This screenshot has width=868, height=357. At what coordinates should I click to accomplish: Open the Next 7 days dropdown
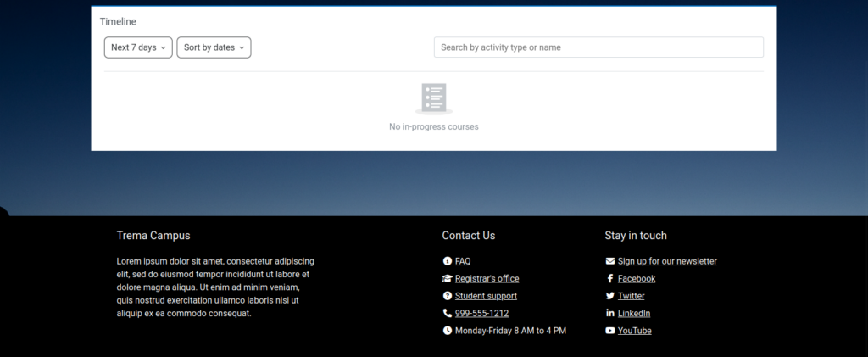138,47
